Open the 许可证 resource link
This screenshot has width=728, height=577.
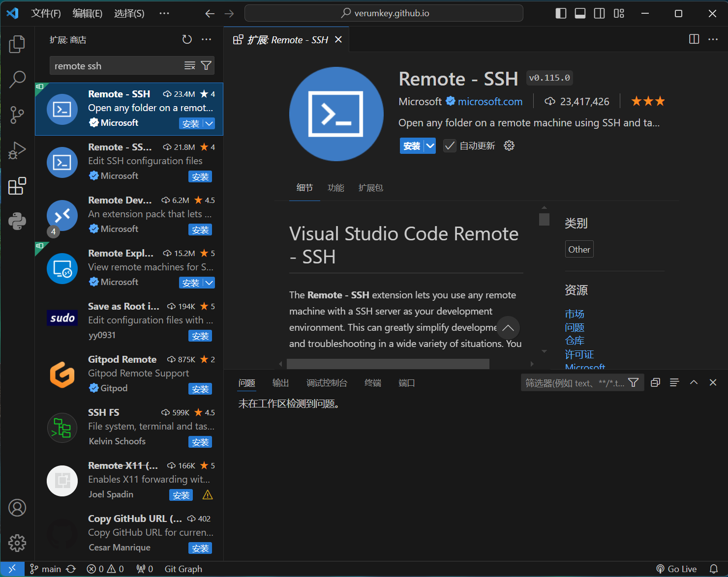pos(579,354)
